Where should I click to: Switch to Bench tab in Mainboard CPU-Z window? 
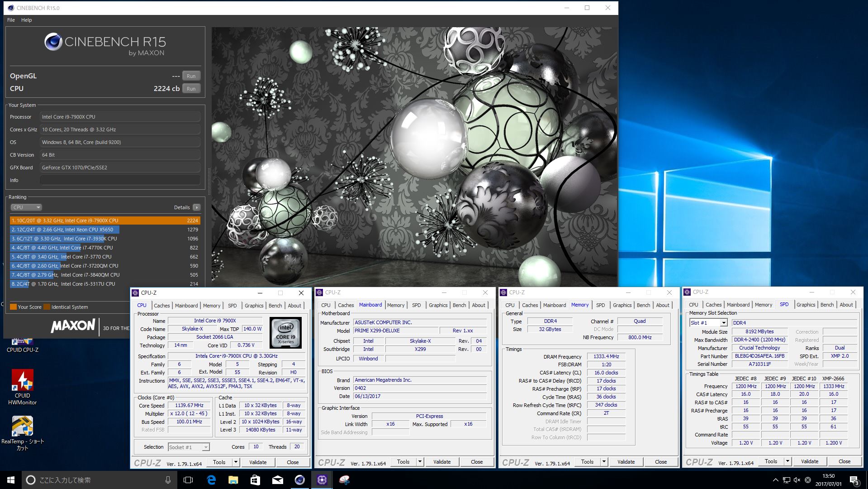click(459, 305)
